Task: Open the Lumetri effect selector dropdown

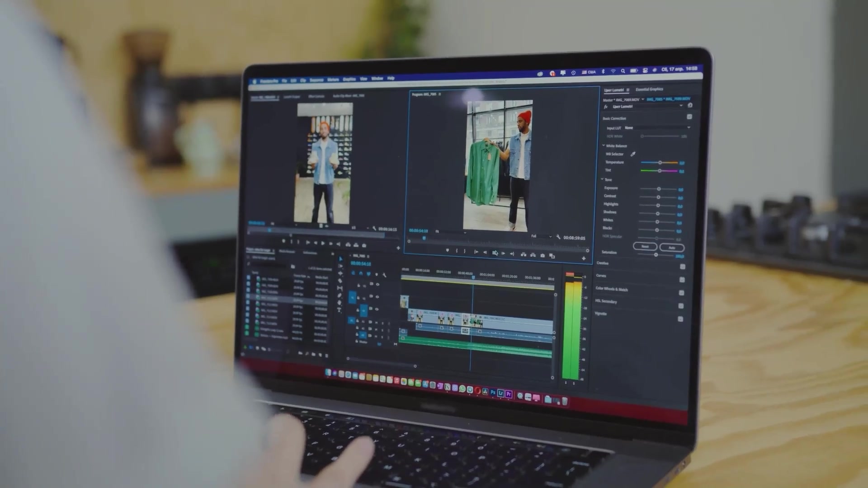Action: tap(648, 107)
